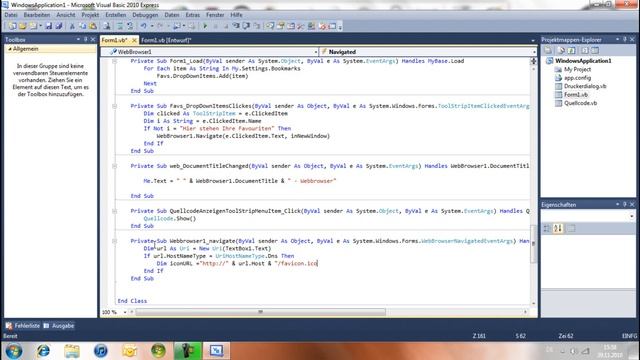Open the Fehlerliste panel

[x=23, y=326]
